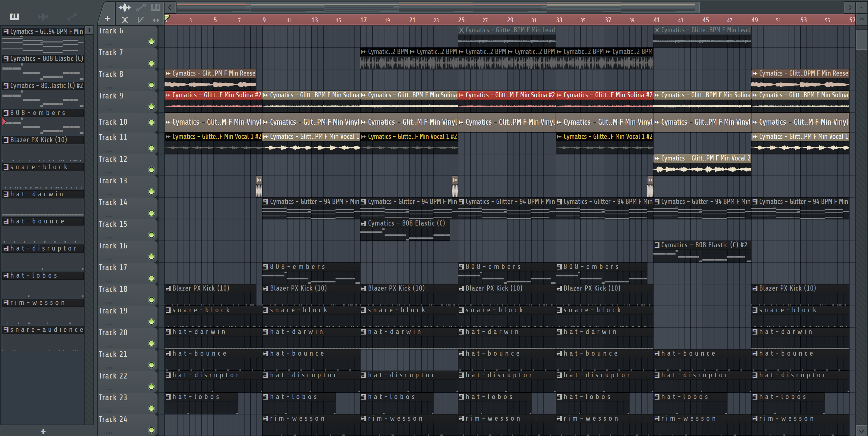Select automation clip focus icon
868x436 pixels.
pyautogui.click(x=141, y=7)
